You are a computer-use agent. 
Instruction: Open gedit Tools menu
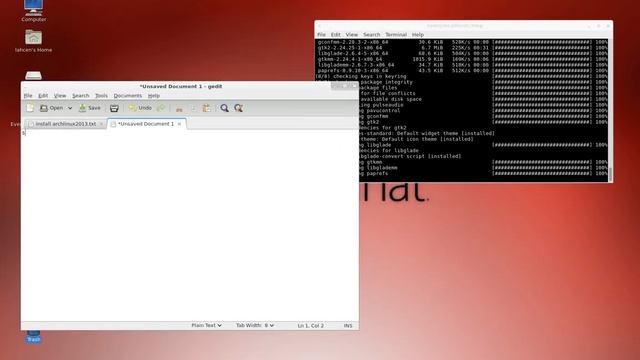(101, 96)
